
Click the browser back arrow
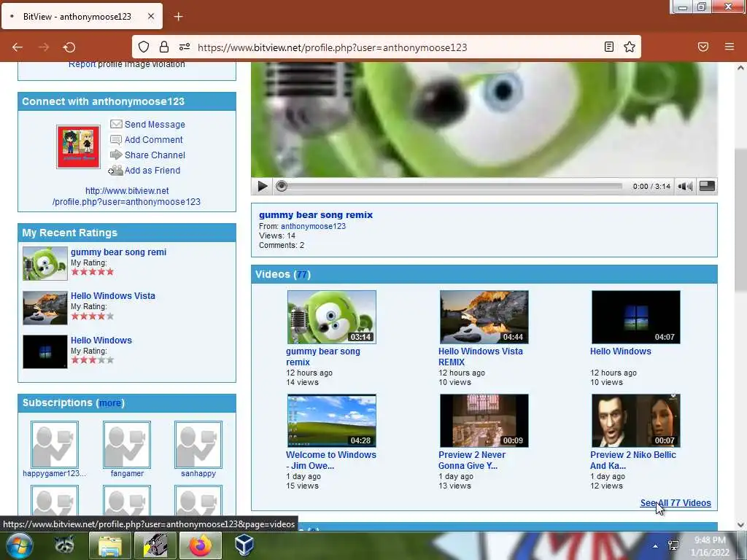click(x=18, y=47)
